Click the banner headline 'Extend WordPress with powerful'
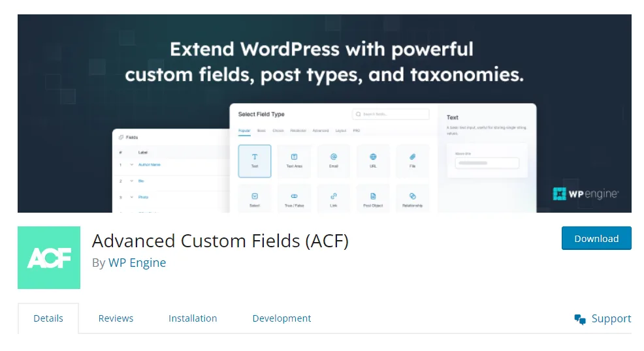 click(x=321, y=50)
